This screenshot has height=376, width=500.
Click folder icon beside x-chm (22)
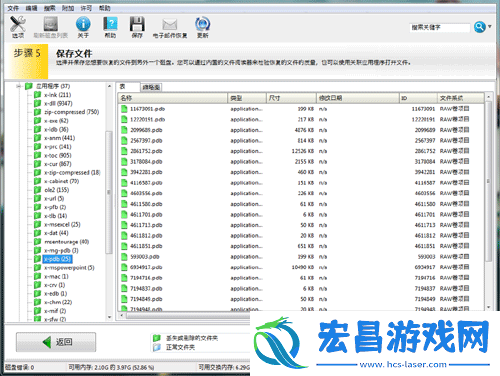pyautogui.click(x=38, y=302)
